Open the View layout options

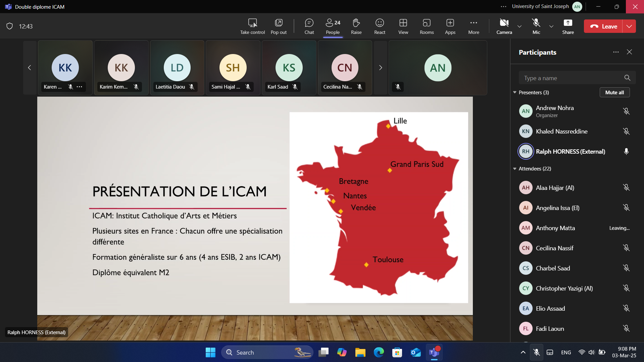click(x=403, y=26)
